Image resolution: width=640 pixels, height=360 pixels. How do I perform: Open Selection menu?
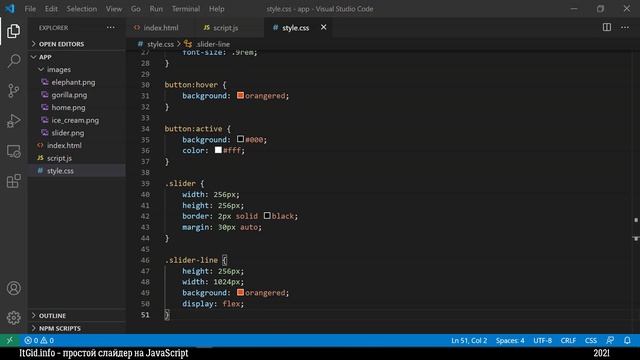[82, 9]
